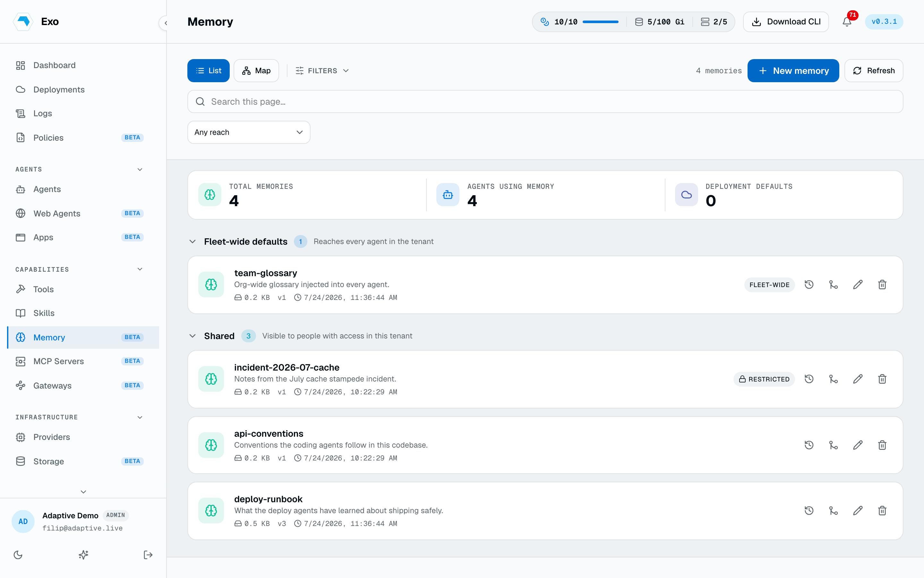The image size is (924, 578).
Task: Click the FLEET-WIDE badge
Action: [769, 285]
